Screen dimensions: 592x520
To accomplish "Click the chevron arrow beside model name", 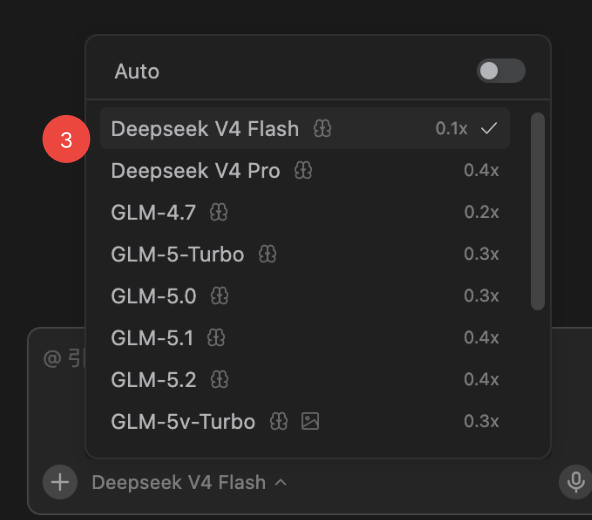I will click(x=281, y=483).
